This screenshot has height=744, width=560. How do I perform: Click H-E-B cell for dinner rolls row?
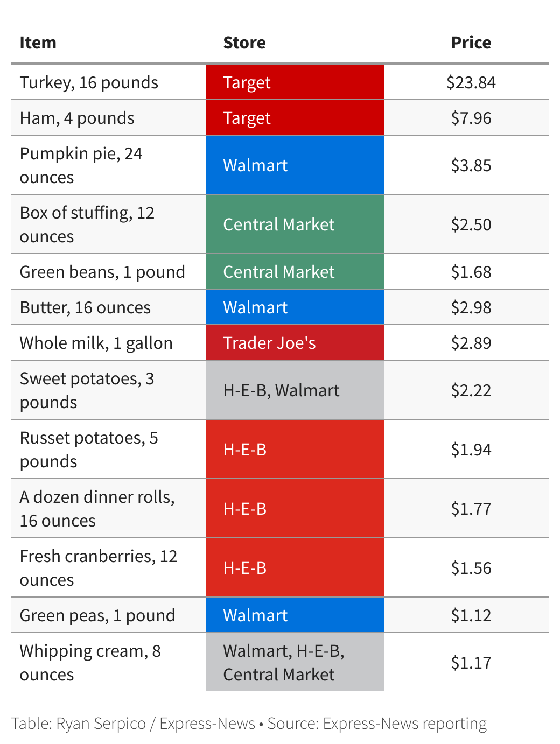click(x=295, y=509)
